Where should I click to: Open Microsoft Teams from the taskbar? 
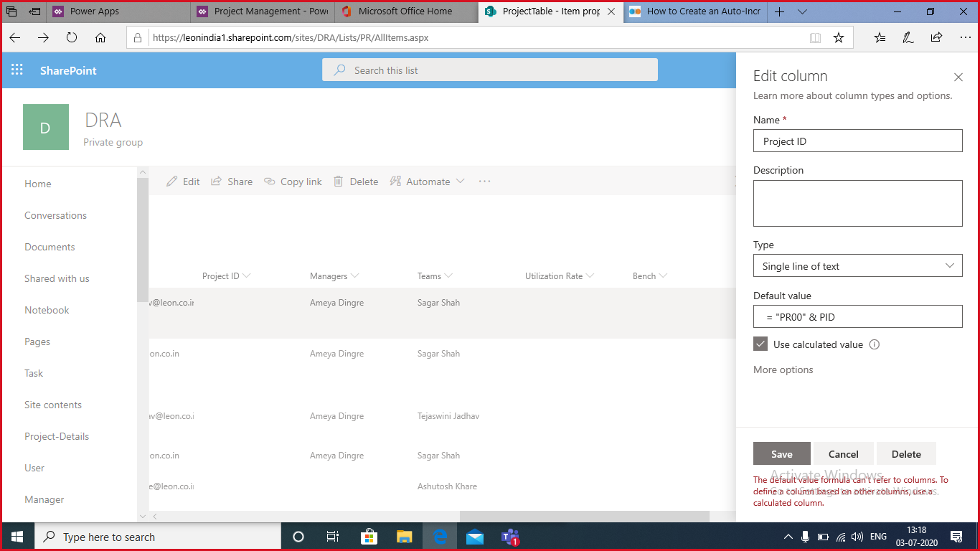[x=510, y=536]
